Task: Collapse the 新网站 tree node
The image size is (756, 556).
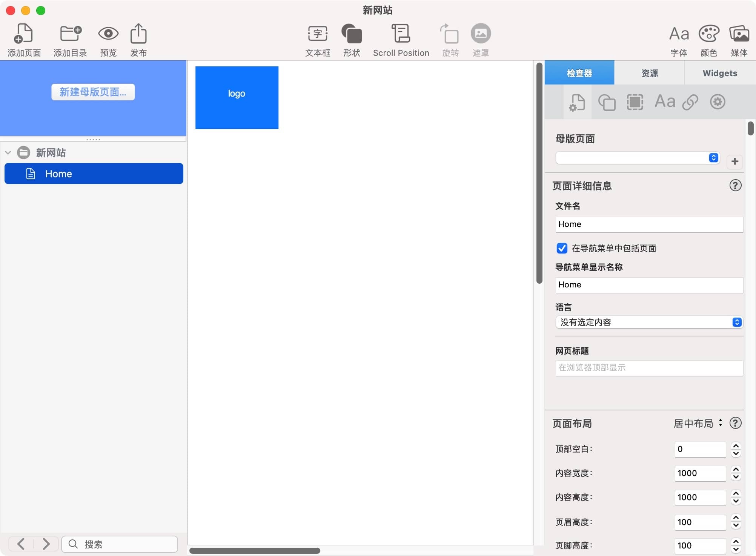Action: click(8, 153)
